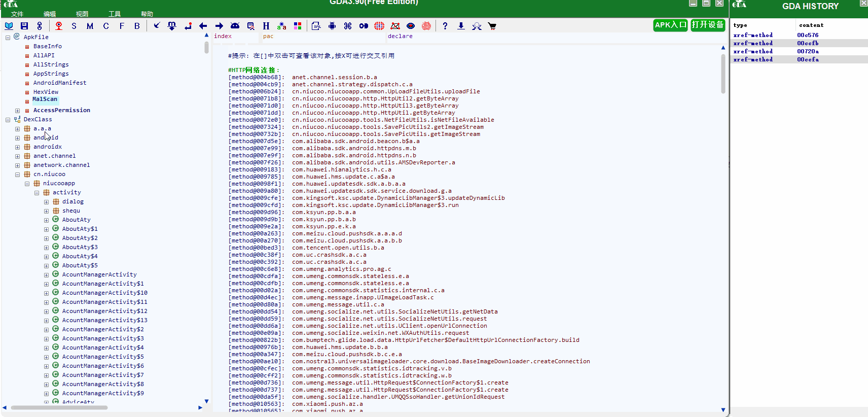This screenshot has width=868, height=417.
Task: Click the F toolbar button
Action: coord(122,26)
